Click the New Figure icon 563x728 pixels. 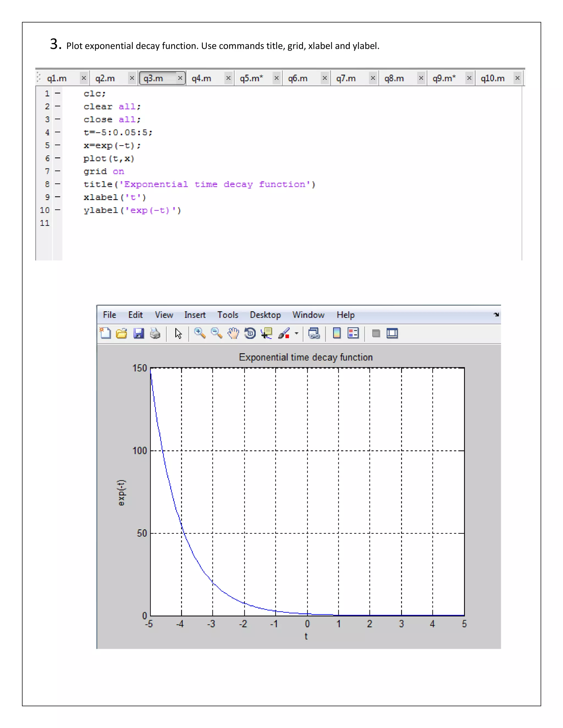coord(105,333)
